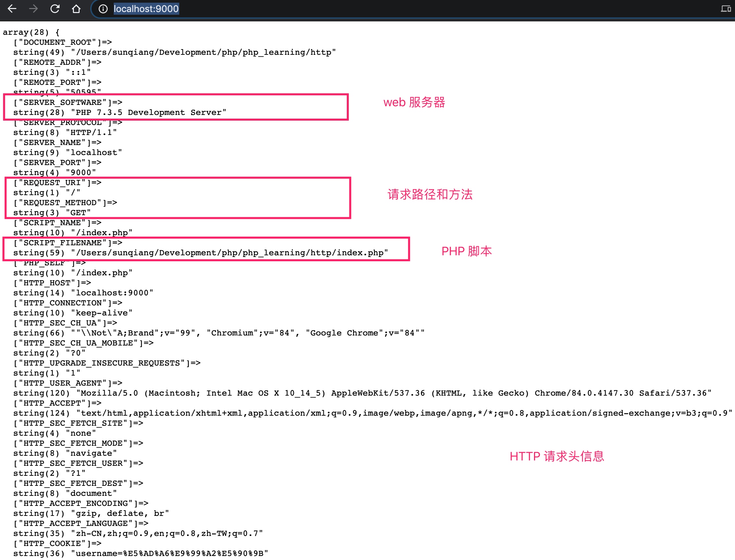This screenshot has height=560, width=735.
Task: Click the "REQUEST_METHOD" key line
Action: pos(65,203)
